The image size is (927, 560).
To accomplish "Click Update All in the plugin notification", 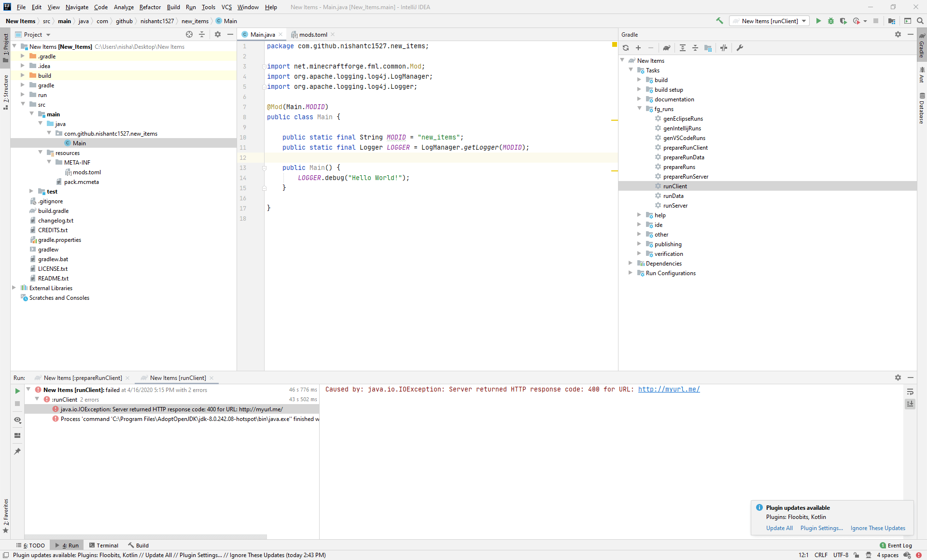I will click(779, 528).
